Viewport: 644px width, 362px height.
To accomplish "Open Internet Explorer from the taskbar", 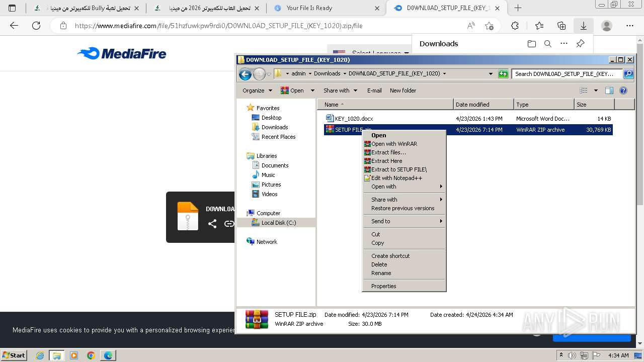I will (x=40, y=355).
